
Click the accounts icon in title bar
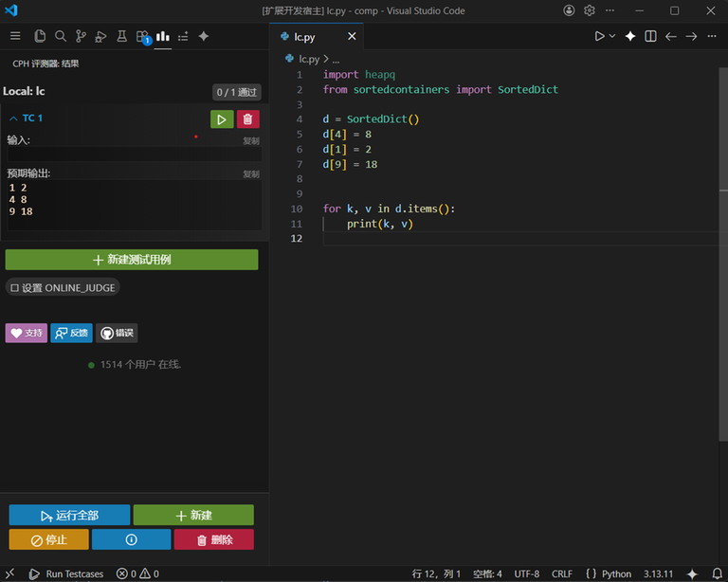[569, 10]
